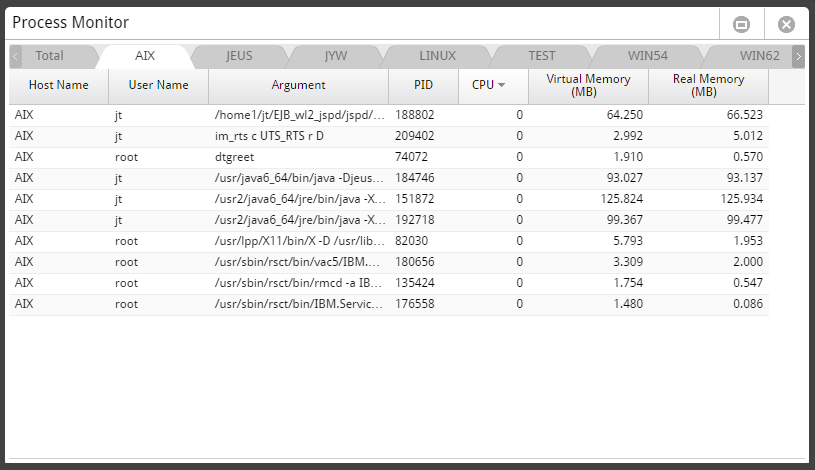Click the /usr/sbin/rsct/bin/vac5/IBM argument cell
Image resolution: width=815 pixels, height=470 pixels.
tap(298, 262)
